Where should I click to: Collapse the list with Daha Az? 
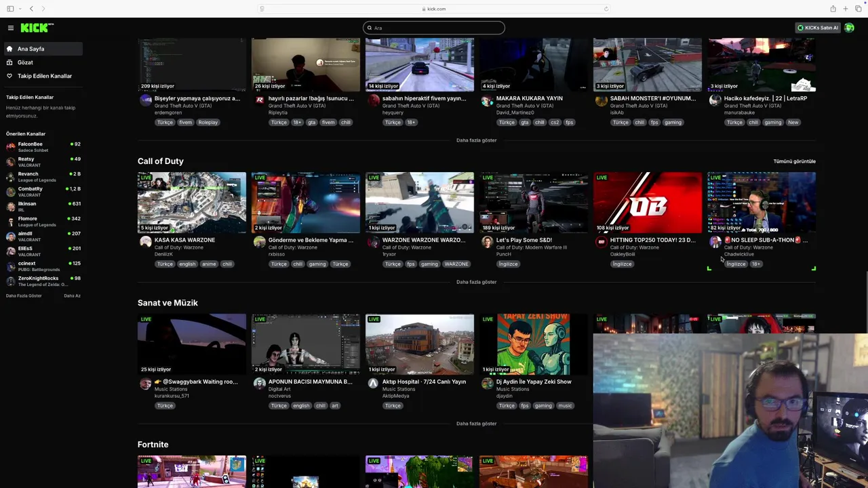pyautogui.click(x=72, y=296)
